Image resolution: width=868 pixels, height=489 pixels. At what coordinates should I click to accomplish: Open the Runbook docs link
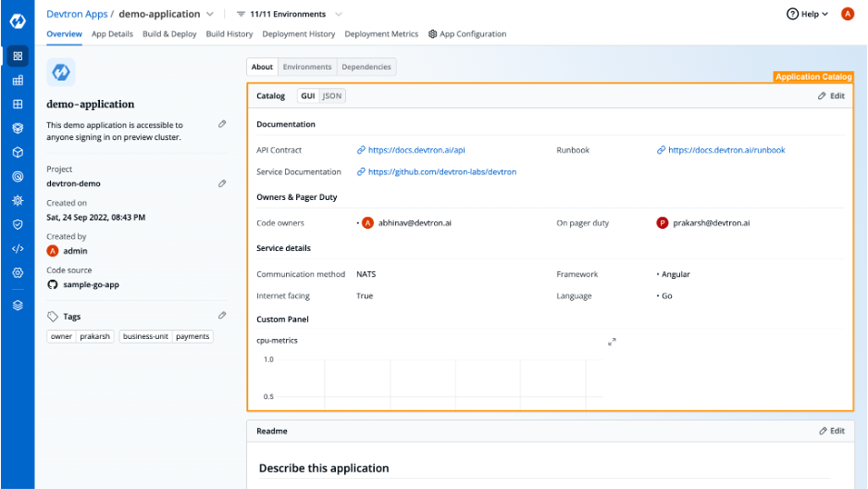click(x=726, y=150)
